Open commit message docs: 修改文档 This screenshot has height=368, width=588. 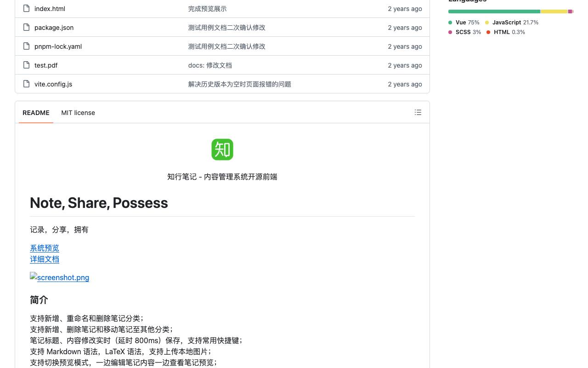coord(210,65)
